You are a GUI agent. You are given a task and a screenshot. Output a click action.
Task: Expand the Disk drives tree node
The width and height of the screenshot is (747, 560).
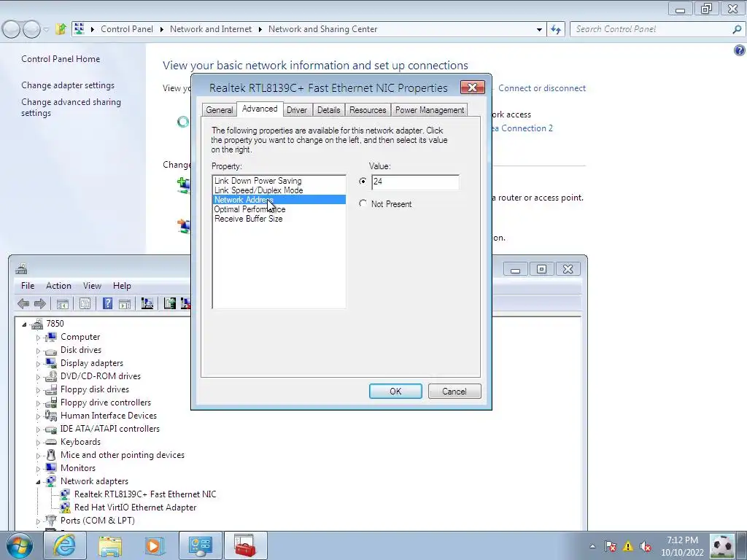[x=39, y=351]
